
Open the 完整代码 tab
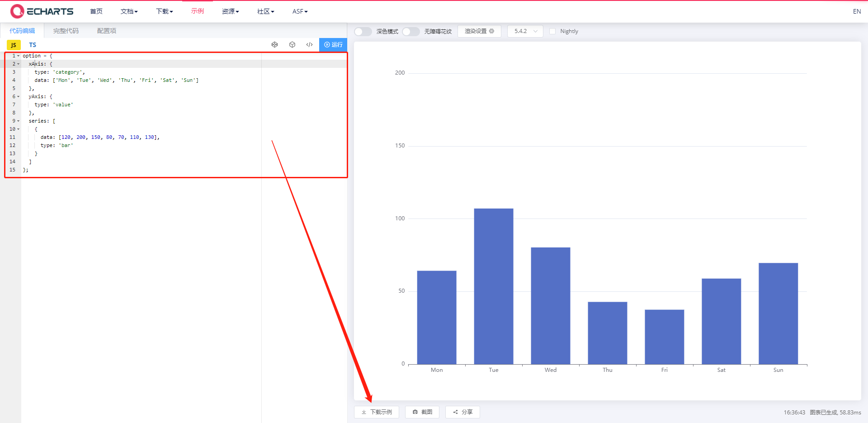pyautogui.click(x=66, y=31)
